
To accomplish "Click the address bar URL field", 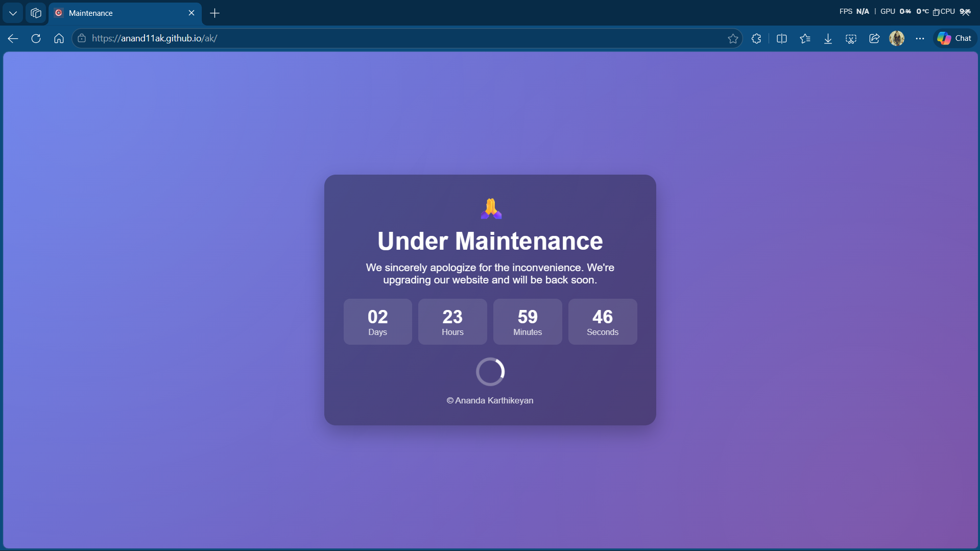I will click(407, 38).
